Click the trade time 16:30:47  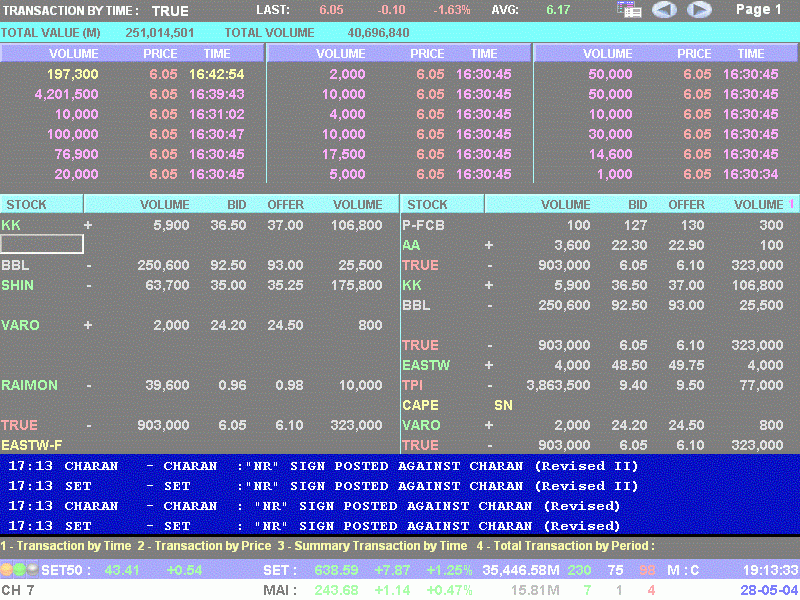tap(217, 134)
